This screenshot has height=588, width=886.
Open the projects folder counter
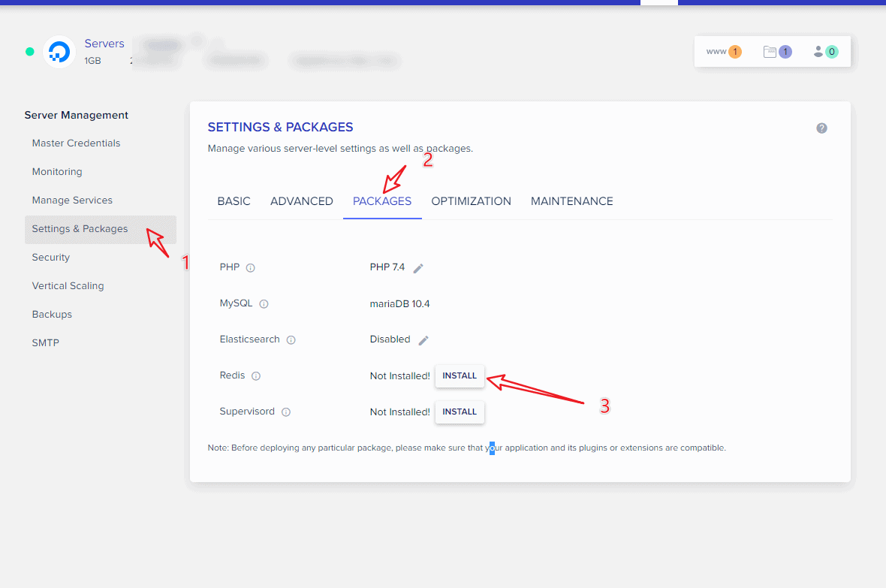click(x=777, y=52)
